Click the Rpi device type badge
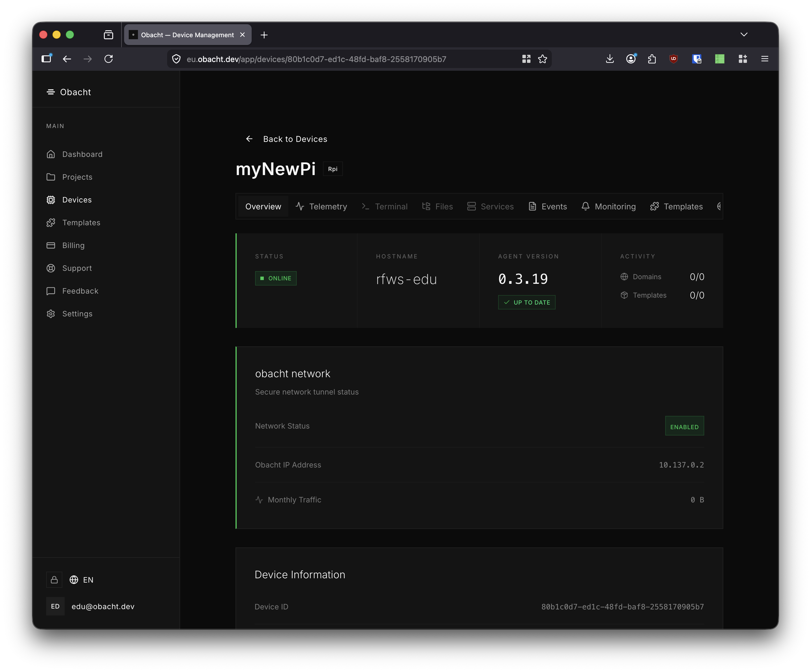811x672 pixels. 332,169
